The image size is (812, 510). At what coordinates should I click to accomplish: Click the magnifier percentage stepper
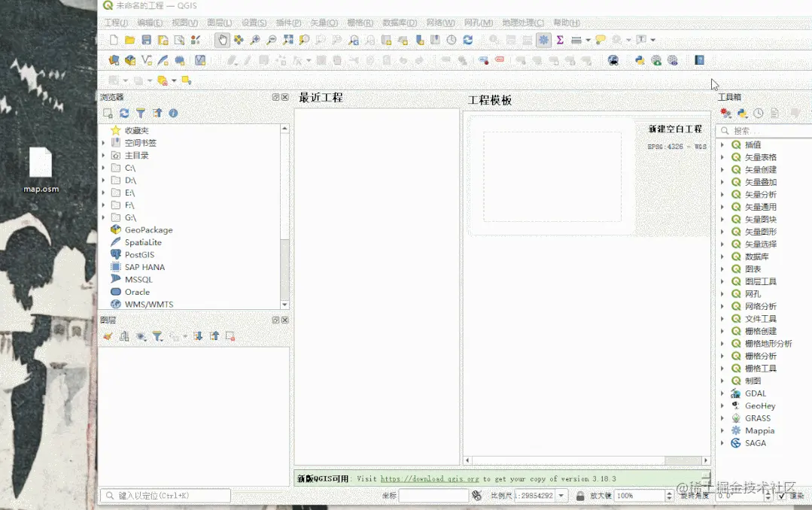pyautogui.click(x=669, y=496)
